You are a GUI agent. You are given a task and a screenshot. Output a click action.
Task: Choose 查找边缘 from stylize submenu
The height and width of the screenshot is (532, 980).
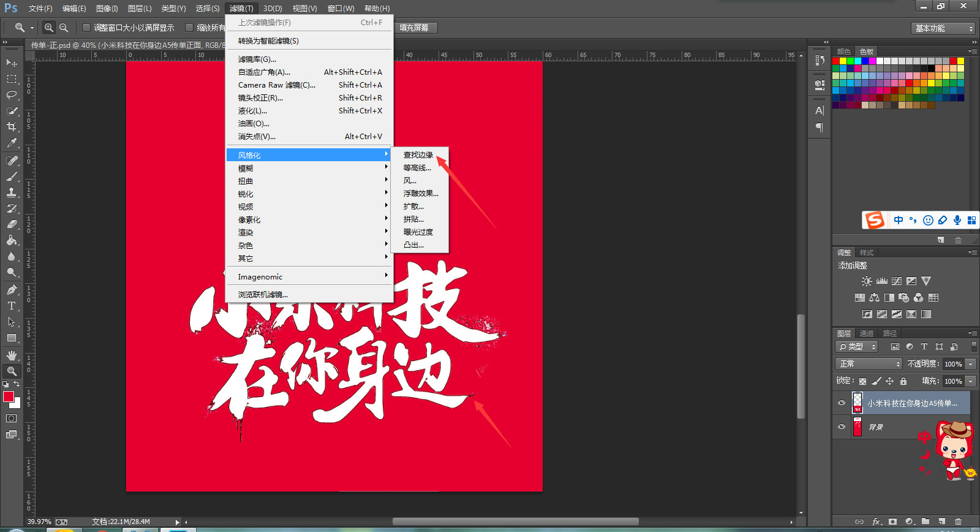(x=420, y=154)
